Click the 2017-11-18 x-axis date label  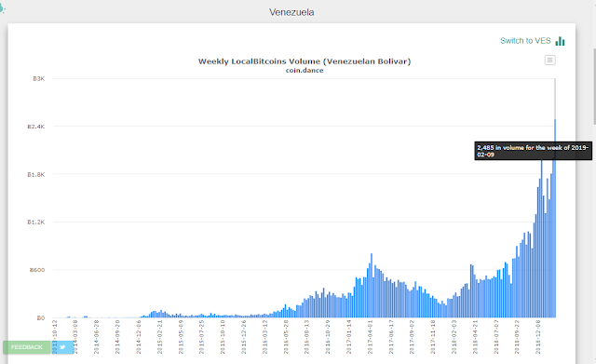(433, 337)
